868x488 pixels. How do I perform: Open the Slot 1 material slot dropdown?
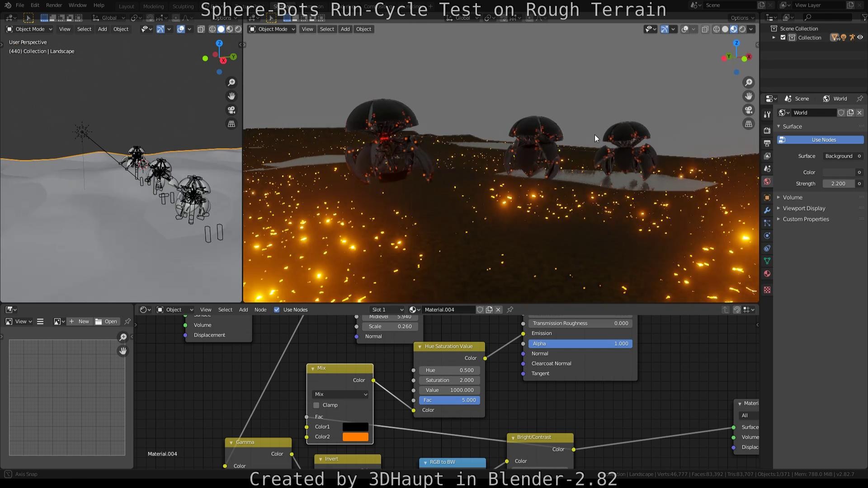[x=387, y=310]
